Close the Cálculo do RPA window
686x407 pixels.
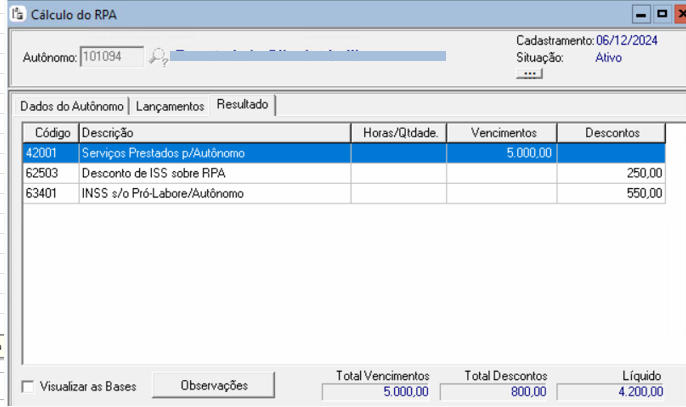tap(679, 15)
